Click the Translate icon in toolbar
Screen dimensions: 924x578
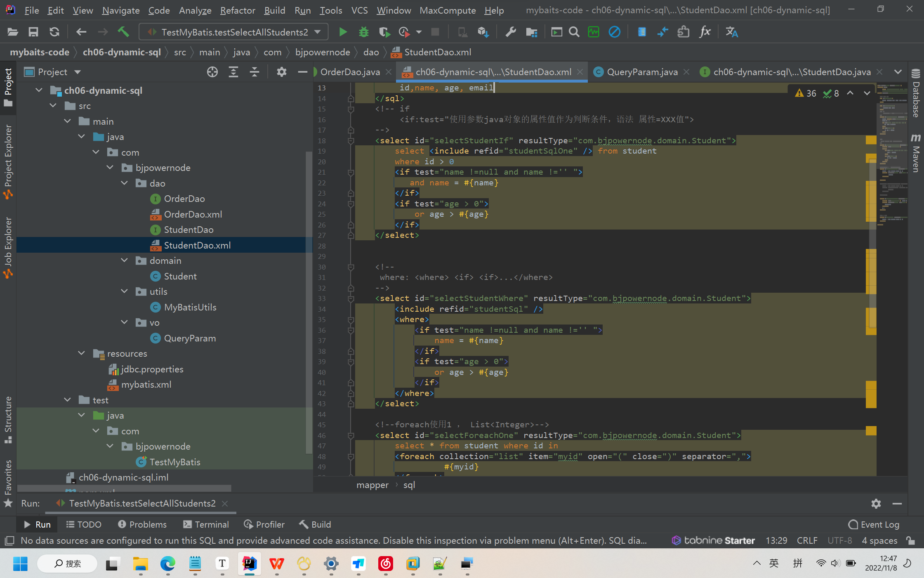pos(731,32)
